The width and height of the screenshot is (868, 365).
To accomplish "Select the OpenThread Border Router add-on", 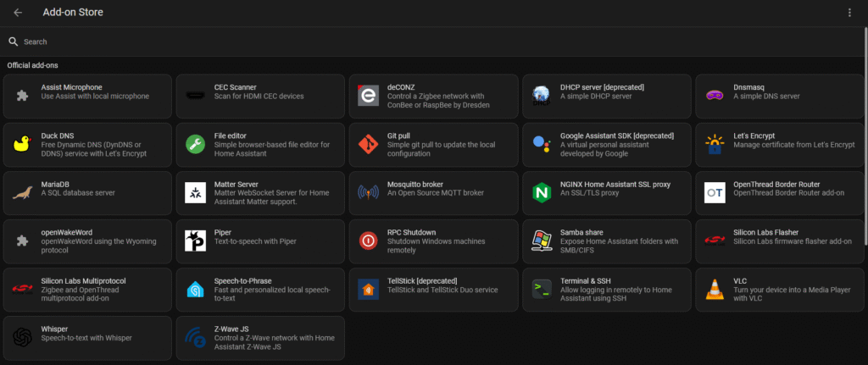I will 779,192.
